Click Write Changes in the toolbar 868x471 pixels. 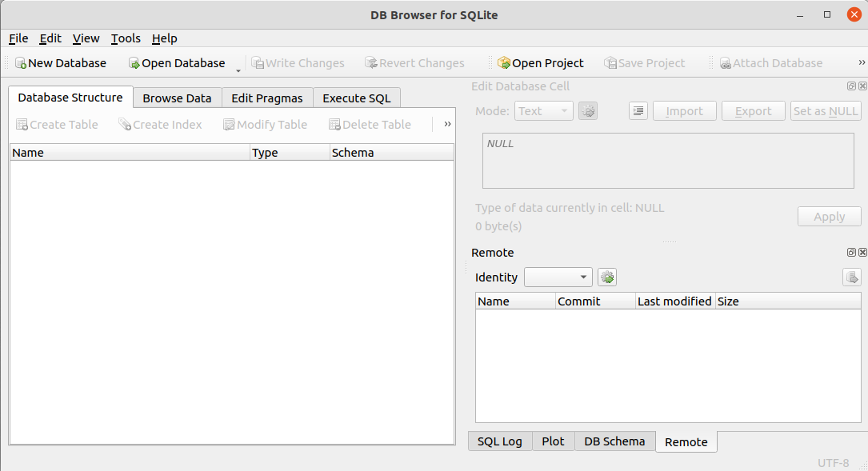tap(298, 63)
